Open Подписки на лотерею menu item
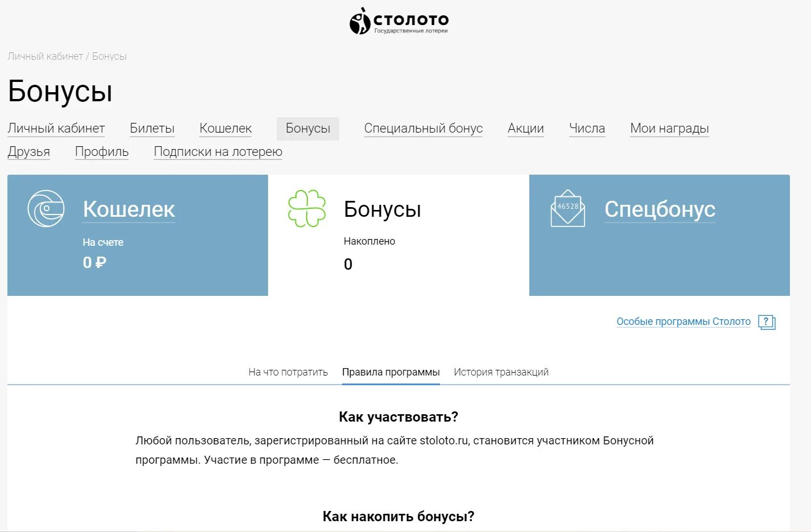 (x=218, y=152)
